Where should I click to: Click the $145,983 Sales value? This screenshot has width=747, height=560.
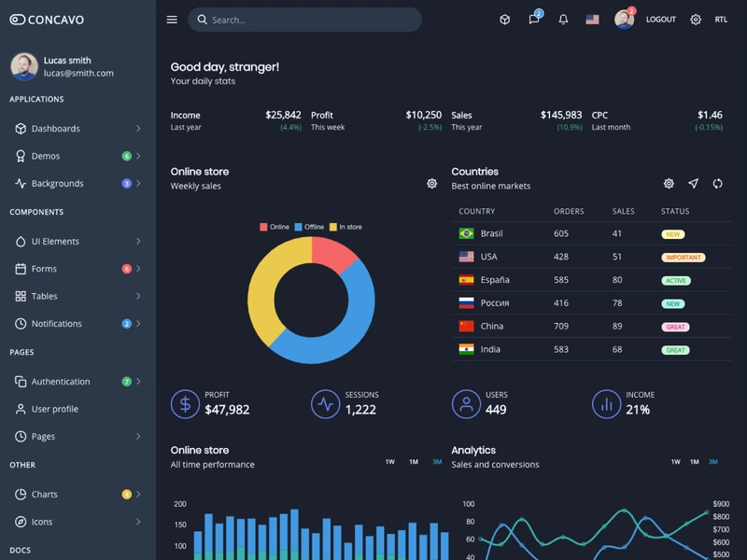coord(561,115)
